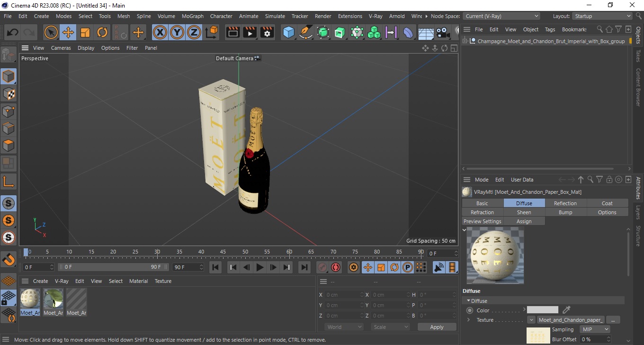Toggle Y axis lock
The height and width of the screenshot is (345, 644).
[x=177, y=33]
